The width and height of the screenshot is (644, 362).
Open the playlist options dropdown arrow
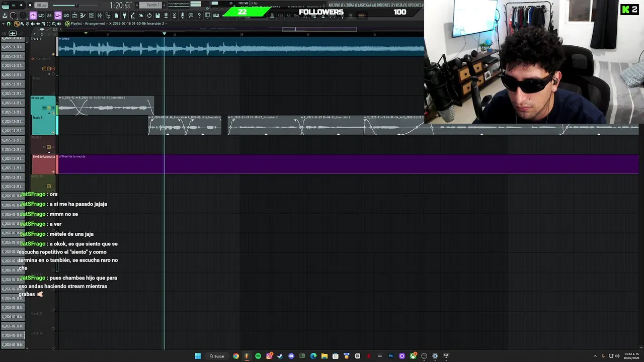[x=3, y=24]
